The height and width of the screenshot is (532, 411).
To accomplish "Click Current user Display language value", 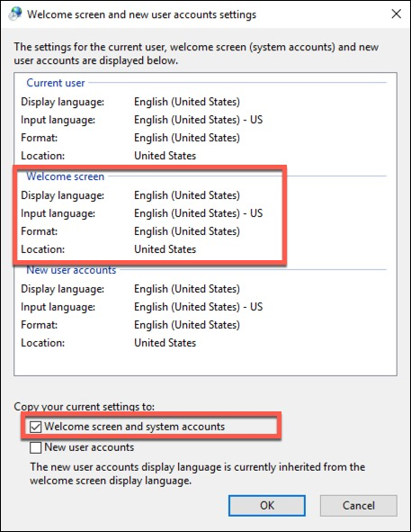I will [187, 102].
